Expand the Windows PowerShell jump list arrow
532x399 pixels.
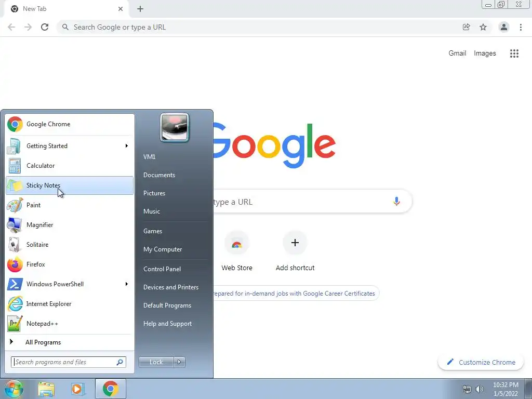(x=127, y=284)
